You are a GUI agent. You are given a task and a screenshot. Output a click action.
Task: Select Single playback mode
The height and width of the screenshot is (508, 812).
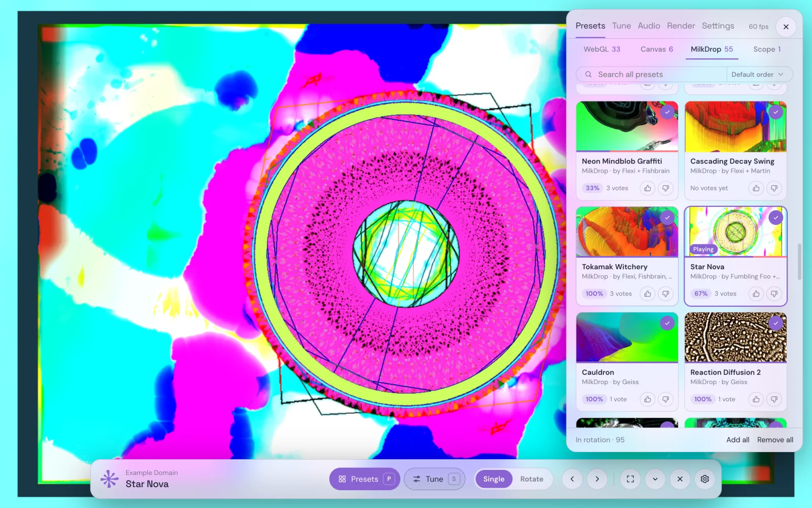(x=494, y=479)
